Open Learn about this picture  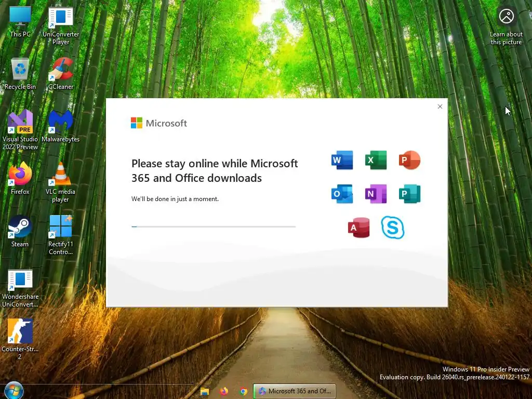coord(506,26)
